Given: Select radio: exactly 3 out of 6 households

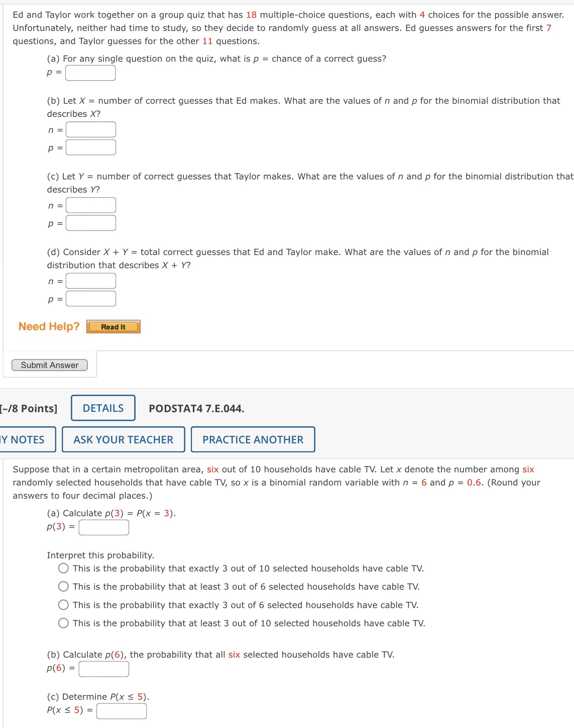Looking at the screenshot, I should tap(62, 604).
